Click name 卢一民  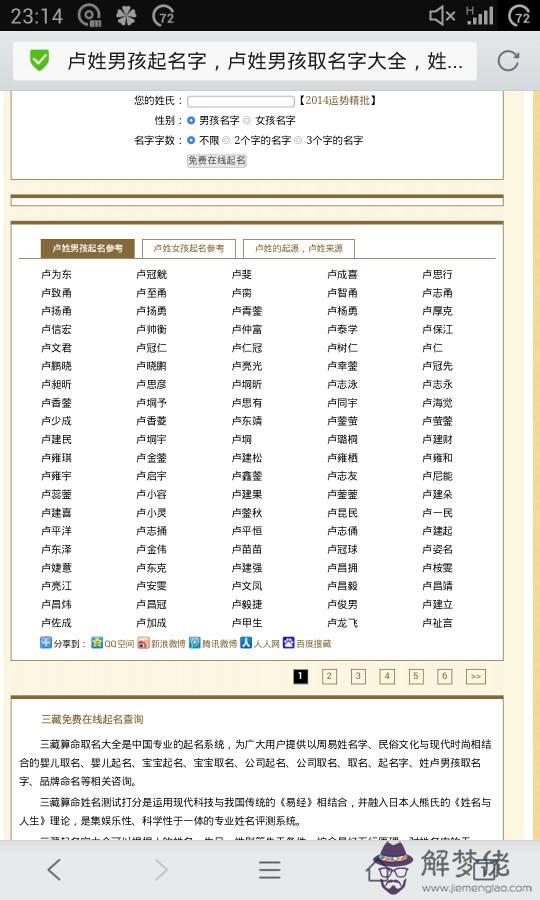[437, 513]
